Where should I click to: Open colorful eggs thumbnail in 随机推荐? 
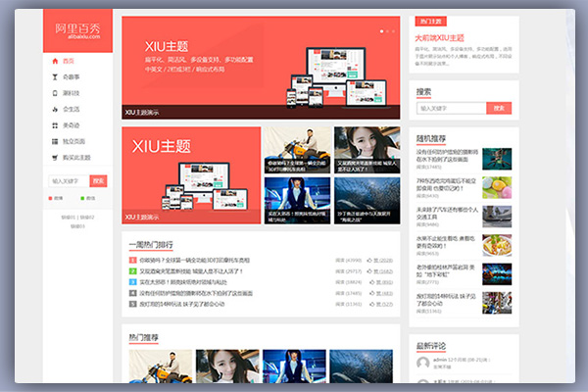(x=497, y=187)
